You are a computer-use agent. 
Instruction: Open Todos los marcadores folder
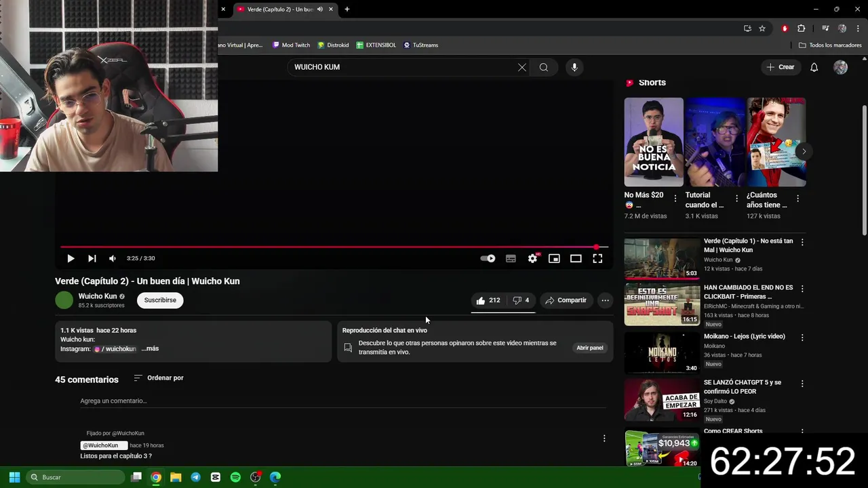coord(830,45)
